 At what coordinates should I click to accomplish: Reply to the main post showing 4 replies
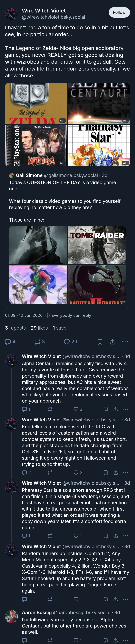click(x=10, y=342)
